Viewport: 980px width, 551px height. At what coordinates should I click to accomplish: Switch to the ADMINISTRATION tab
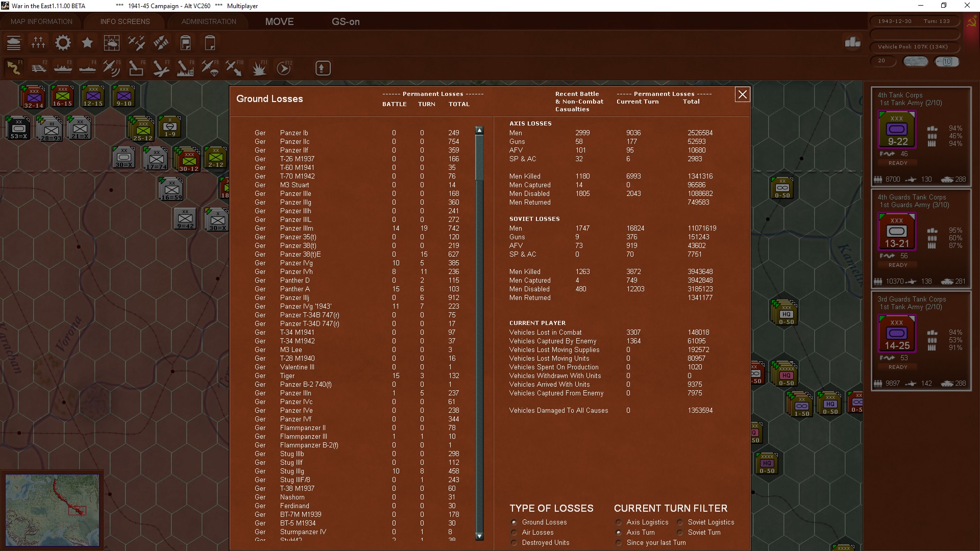coord(209,21)
